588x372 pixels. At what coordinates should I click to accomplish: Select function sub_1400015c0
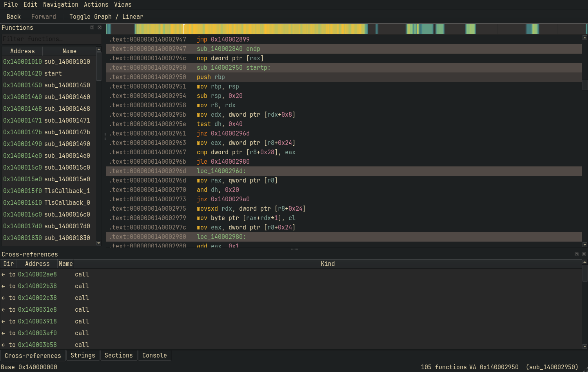pos(49,168)
